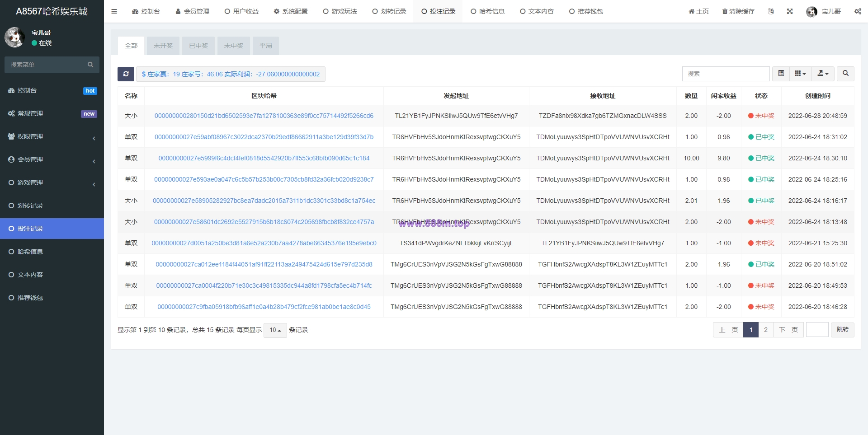
Task: Focus the 搜索菜单 sidebar search field
Action: [x=46, y=65]
